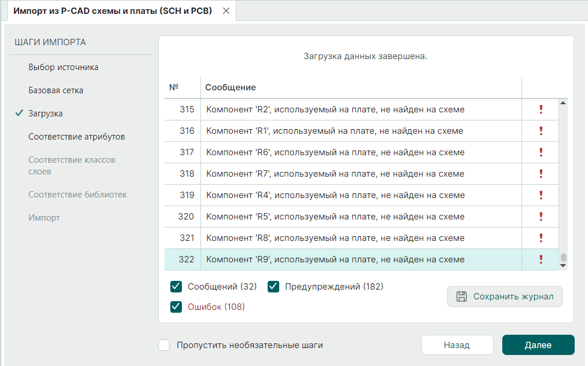The image size is (588, 366).
Task: Close the P-CAD import tab
Action: (226, 11)
